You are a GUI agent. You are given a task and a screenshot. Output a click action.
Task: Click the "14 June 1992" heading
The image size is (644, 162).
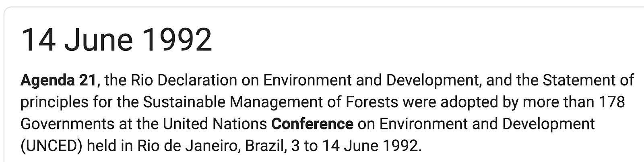(116, 40)
